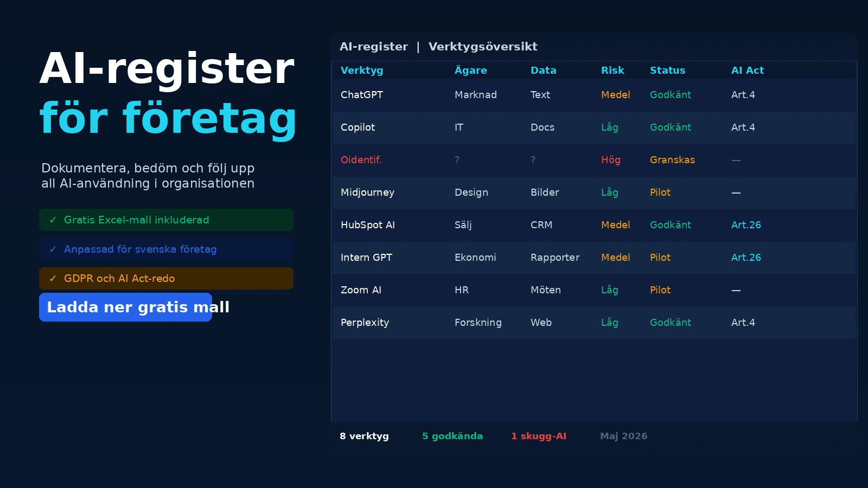Screen dimensions: 868x488
Task: Click the Risk column header
Action: (612, 70)
